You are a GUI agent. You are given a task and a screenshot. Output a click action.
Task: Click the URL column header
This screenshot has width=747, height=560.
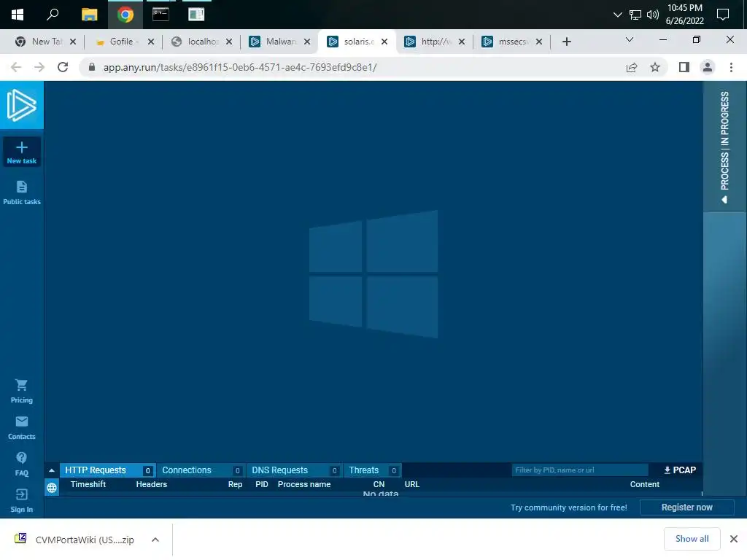point(412,484)
